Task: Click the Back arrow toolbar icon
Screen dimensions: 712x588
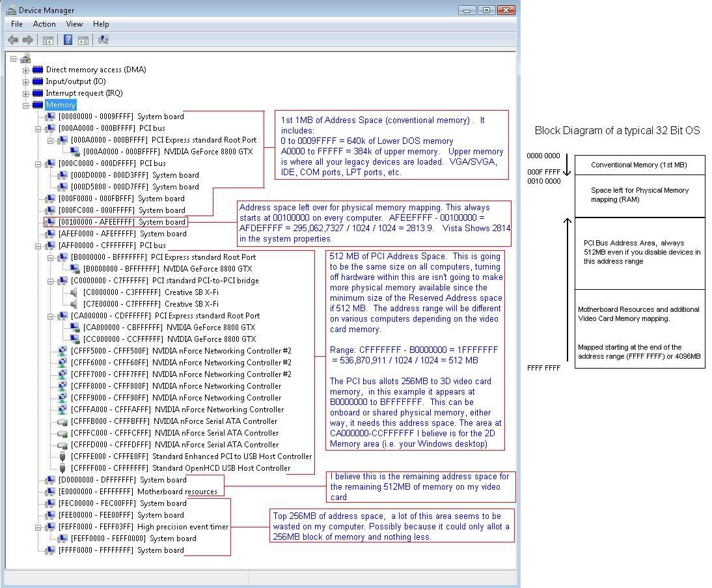Action: pyautogui.click(x=13, y=40)
